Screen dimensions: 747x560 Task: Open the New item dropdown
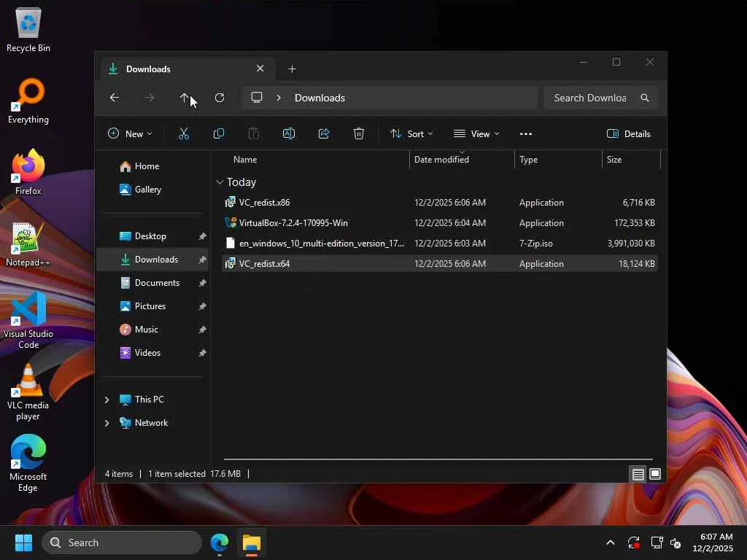click(130, 133)
